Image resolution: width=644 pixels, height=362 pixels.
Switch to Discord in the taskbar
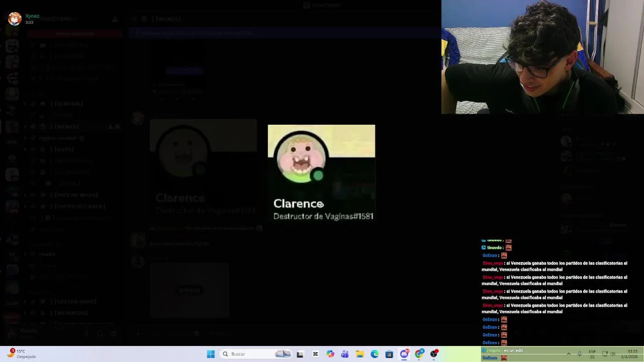(x=404, y=354)
